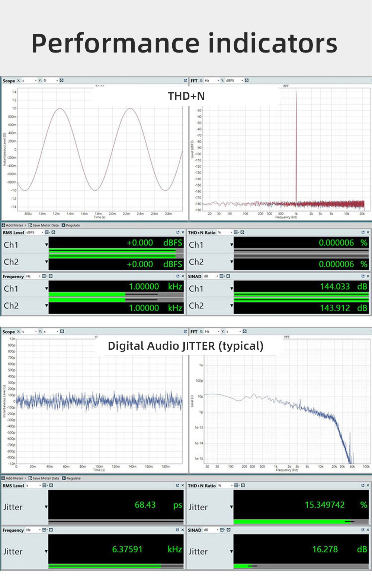Open settings gear of the dBFS RMS Level meter

pos(53,232)
